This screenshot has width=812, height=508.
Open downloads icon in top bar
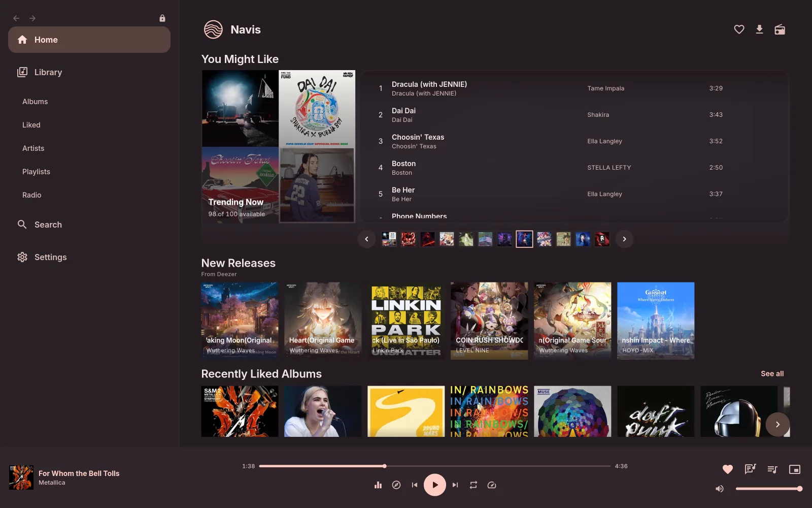(x=759, y=29)
